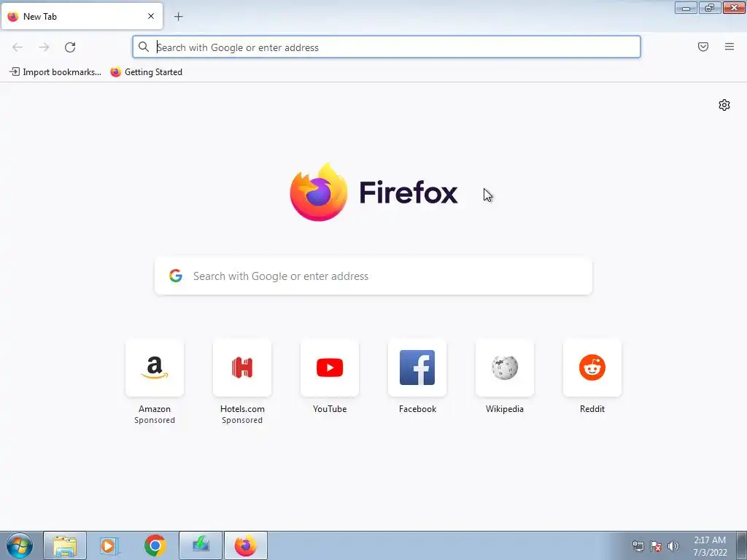This screenshot has width=747, height=560.
Task: Click the center Google search box
Action: click(x=373, y=276)
